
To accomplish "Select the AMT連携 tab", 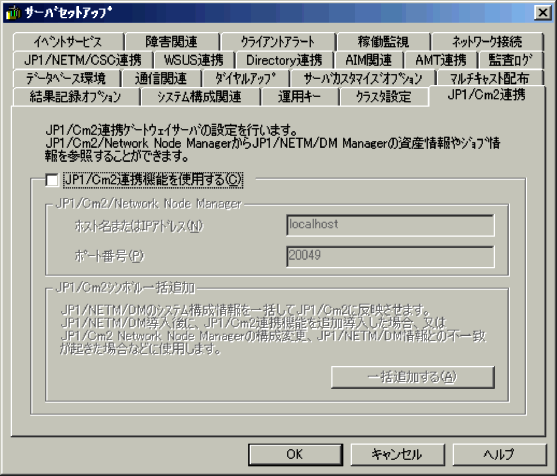I will click(x=441, y=60).
